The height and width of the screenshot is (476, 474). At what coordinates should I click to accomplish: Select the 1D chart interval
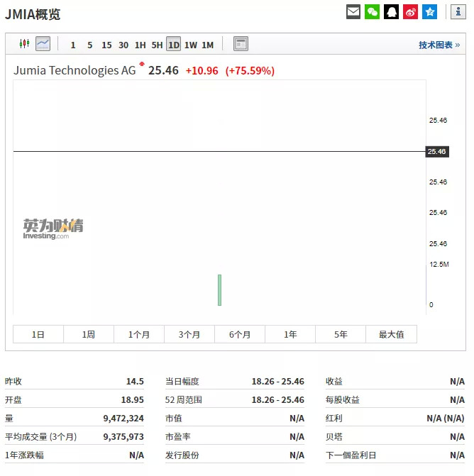pyautogui.click(x=174, y=44)
